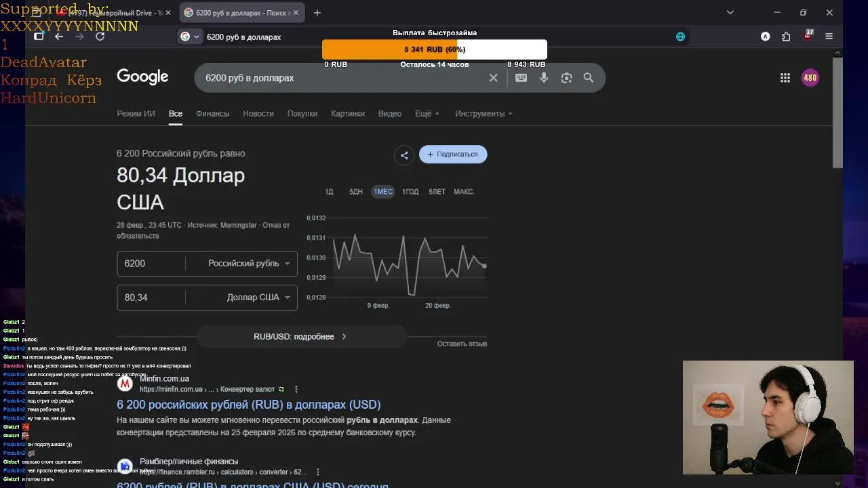This screenshot has width=868, height=488.
Task: Click the icon beside Конвертер валют
Action: pyautogui.click(x=281, y=390)
